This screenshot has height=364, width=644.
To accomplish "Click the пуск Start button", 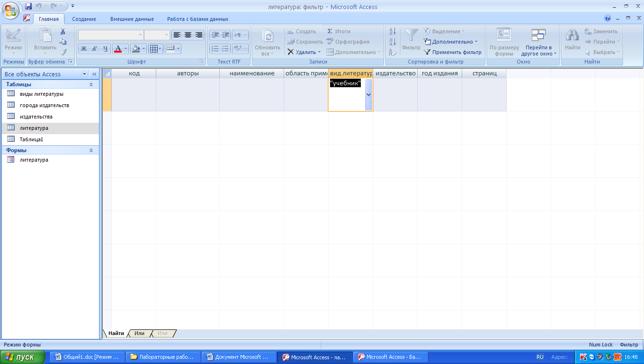I will (23, 357).
